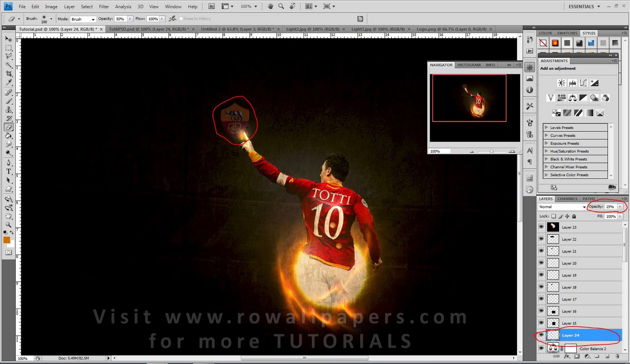Open layer Opacity 25% slider arrow

click(620, 207)
